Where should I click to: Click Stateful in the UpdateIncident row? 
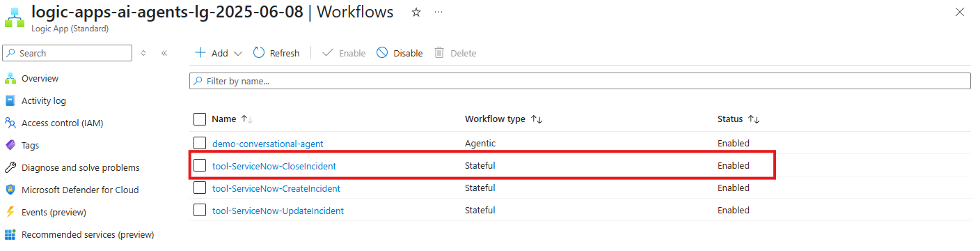click(480, 210)
